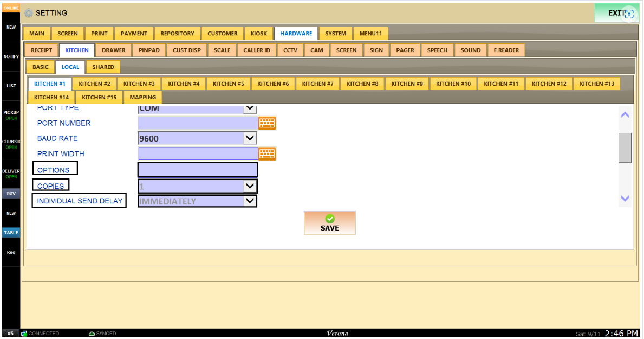
Task: Click the Options input field
Action: pyautogui.click(x=198, y=170)
